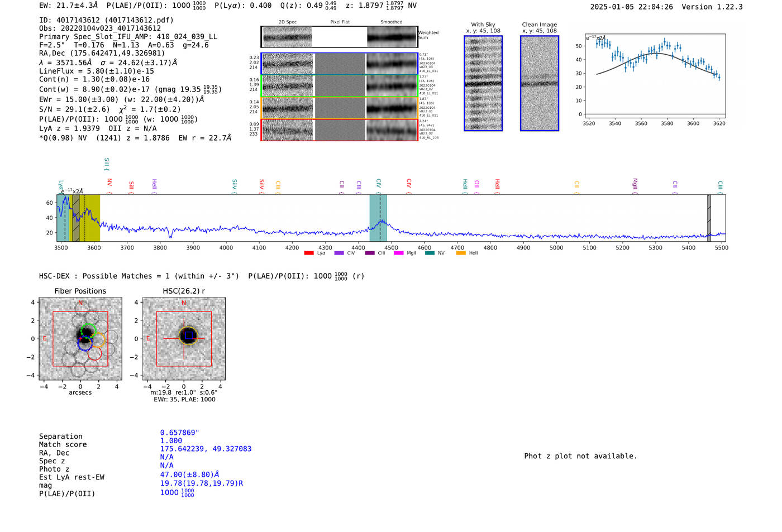Screen dimensions: 782x532
Task: Click the Primary Spec_Slot_IFU_AMP line
Action: [x=128, y=37]
